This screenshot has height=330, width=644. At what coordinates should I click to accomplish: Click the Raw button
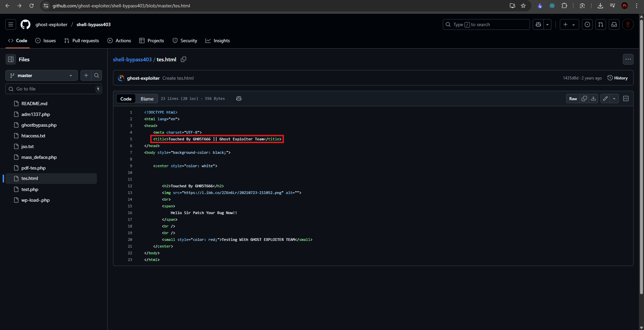[x=573, y=98]
